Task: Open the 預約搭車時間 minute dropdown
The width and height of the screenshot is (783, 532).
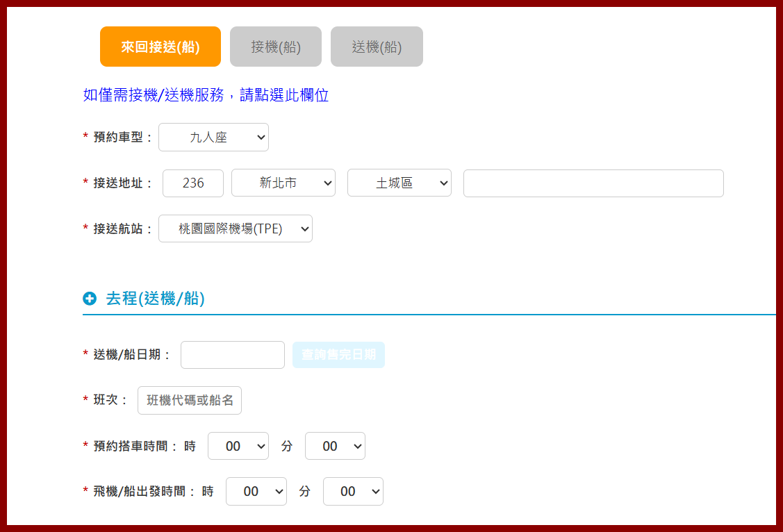Action: coord(335,446)
